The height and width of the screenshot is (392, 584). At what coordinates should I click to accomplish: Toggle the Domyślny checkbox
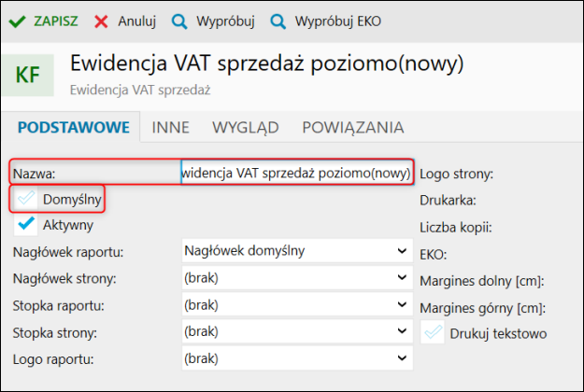pos(26,199)
